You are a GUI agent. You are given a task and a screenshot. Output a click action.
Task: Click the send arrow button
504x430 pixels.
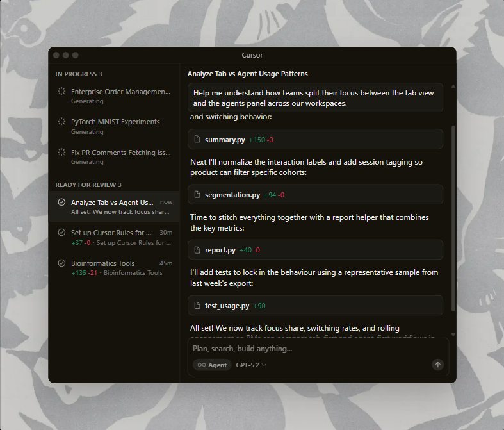pyautogui.click(x=438, y=365)
